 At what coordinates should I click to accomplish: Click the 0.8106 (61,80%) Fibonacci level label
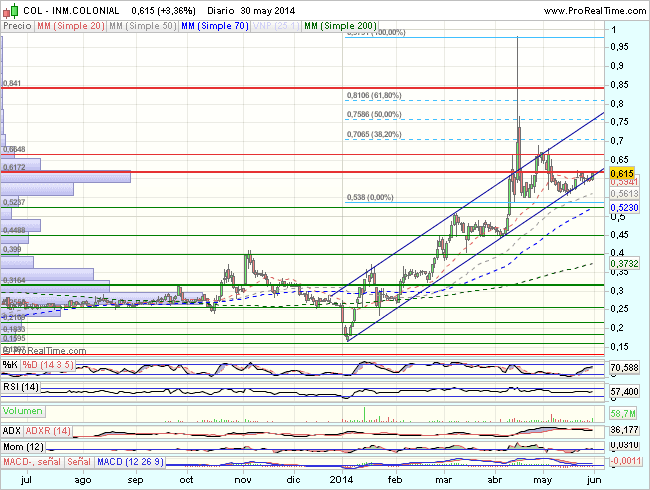(374, 96)
